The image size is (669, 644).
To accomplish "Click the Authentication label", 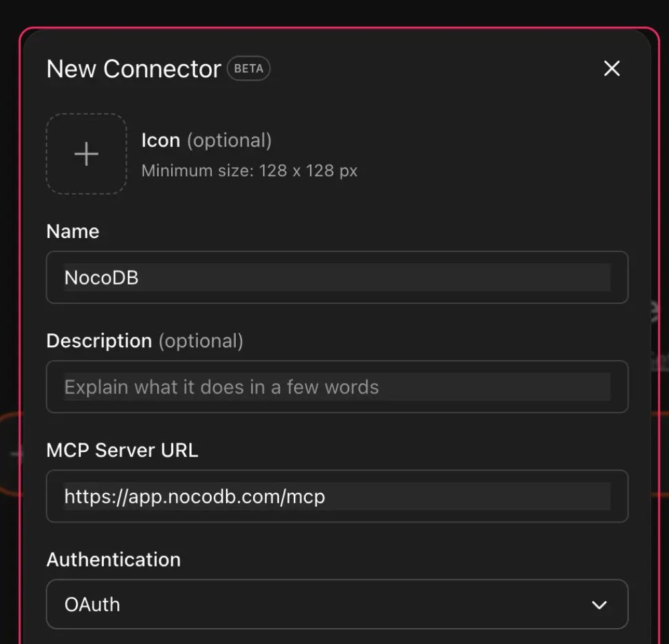I will [x=113, y=559].
